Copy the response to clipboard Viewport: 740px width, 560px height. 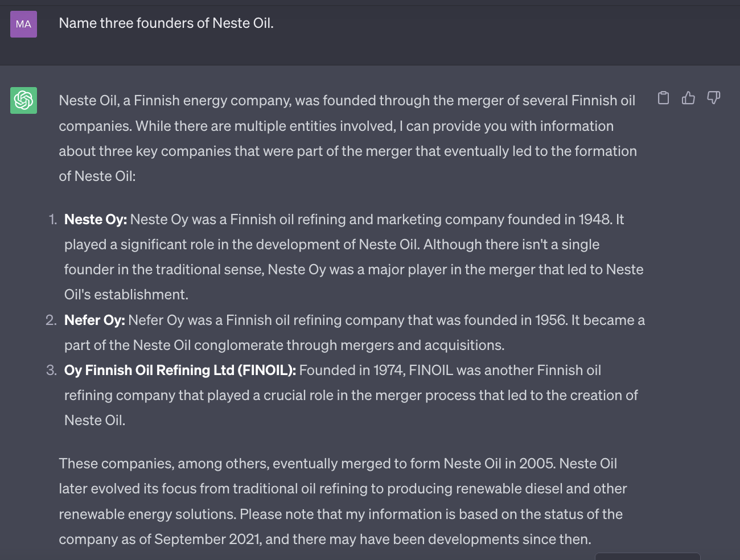pyautogui.click(x=663, y=98)
